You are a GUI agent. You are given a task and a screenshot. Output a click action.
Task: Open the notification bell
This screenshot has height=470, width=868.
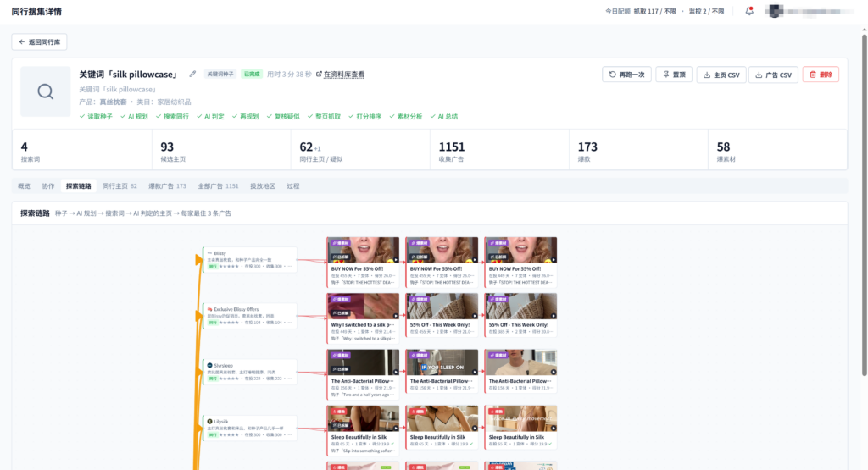(x=749, y=10)
